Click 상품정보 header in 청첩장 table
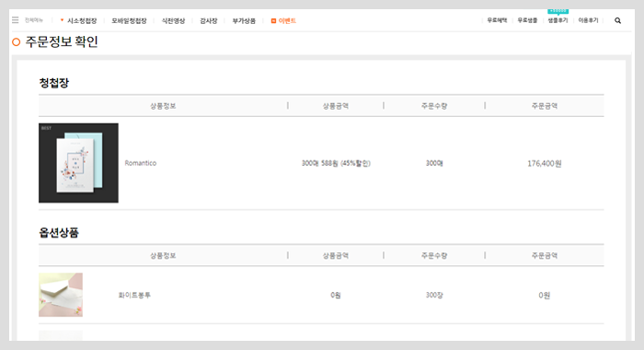This screenshot has width=644, height=350. (163, 106)
